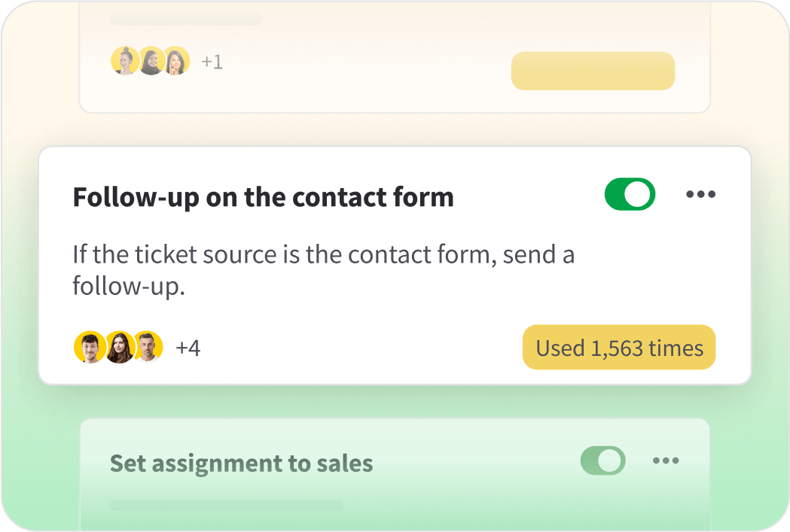Disable the Follow-up on the contact form rule
This screenshot has height=532, width=790.
pyautogui.click(x=630, y=193)
